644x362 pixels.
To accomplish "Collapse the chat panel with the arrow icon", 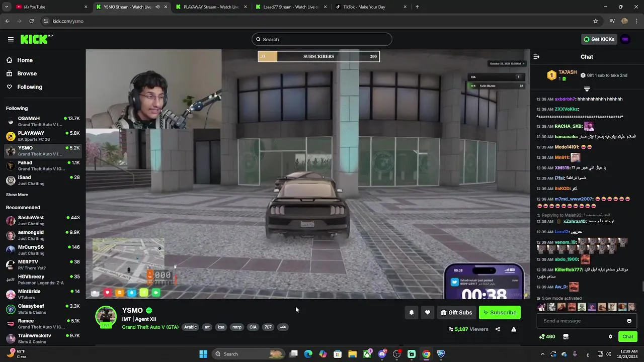I will 536,57.
